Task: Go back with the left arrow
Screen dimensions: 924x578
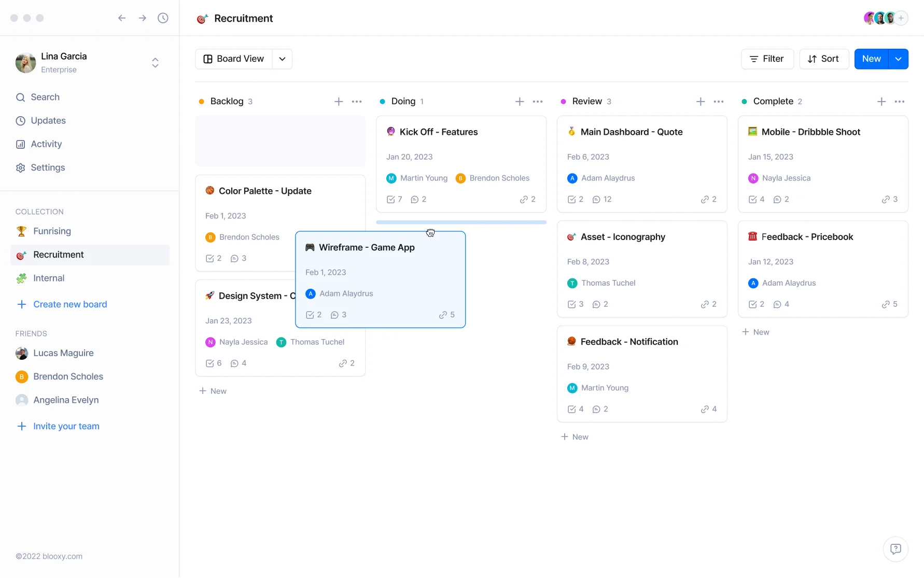Action: (122, 18)
